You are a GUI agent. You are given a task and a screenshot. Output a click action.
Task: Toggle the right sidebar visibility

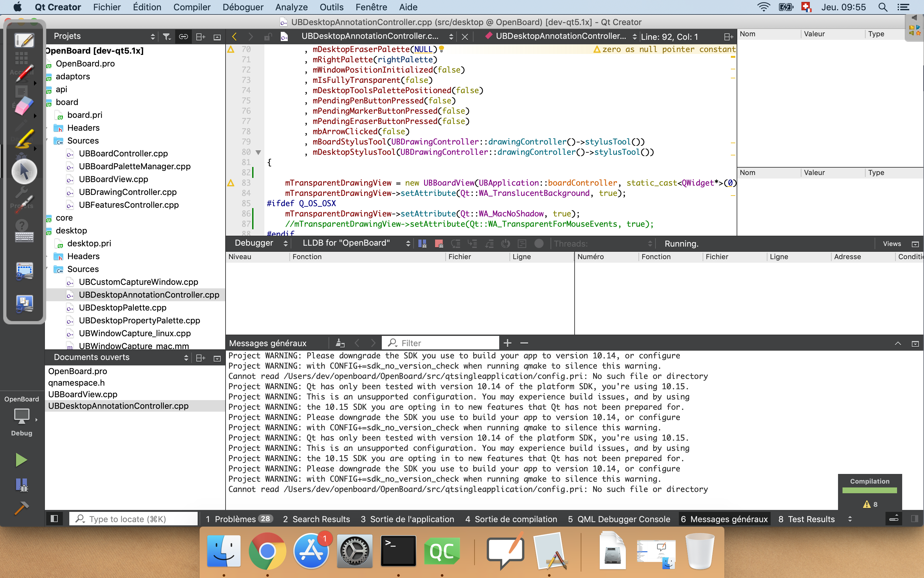[914, 519]
